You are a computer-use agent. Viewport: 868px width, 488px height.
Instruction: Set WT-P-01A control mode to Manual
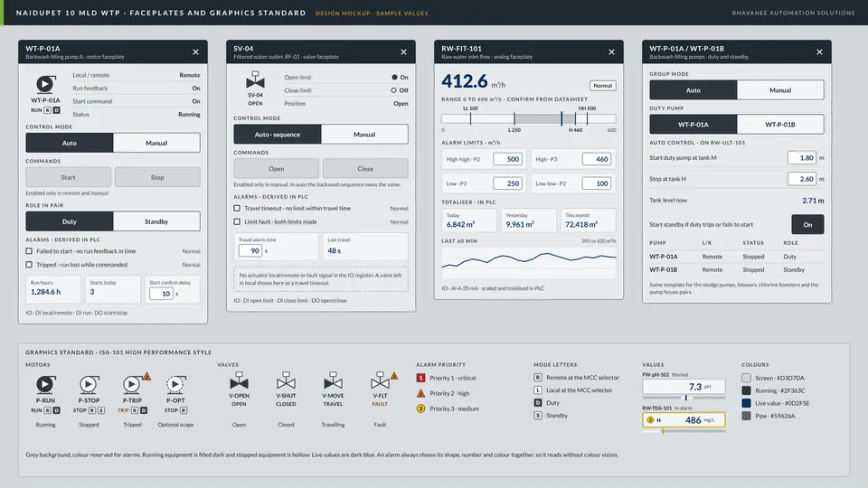(156, 143)
